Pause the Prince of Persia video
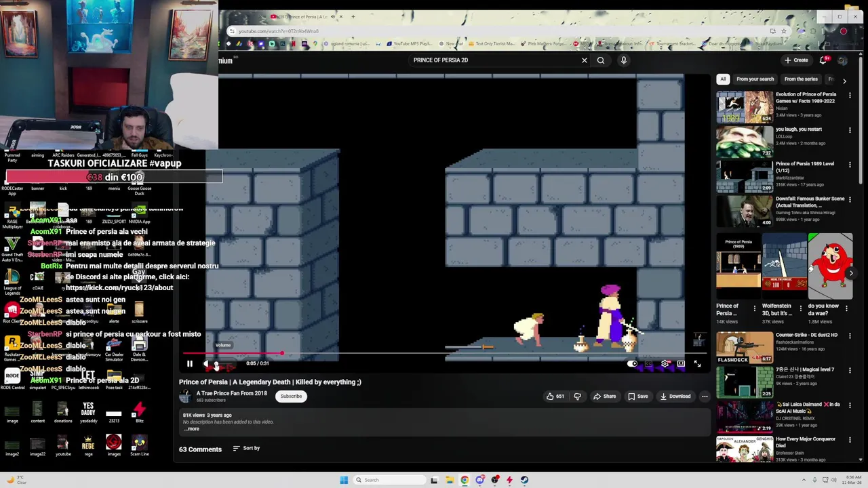Screen dimensions: 868x488 tap(189, 364)
